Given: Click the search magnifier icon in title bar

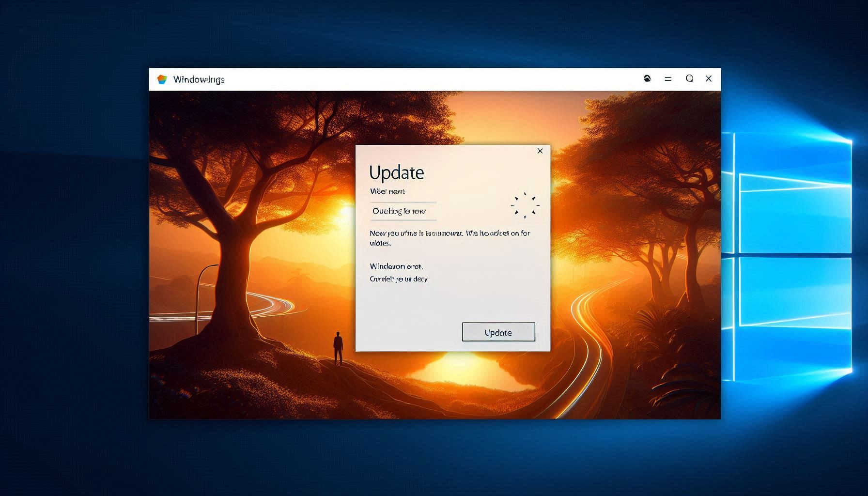Looking at the screenshot, I should pyautogui.click(x=689, y=78).
